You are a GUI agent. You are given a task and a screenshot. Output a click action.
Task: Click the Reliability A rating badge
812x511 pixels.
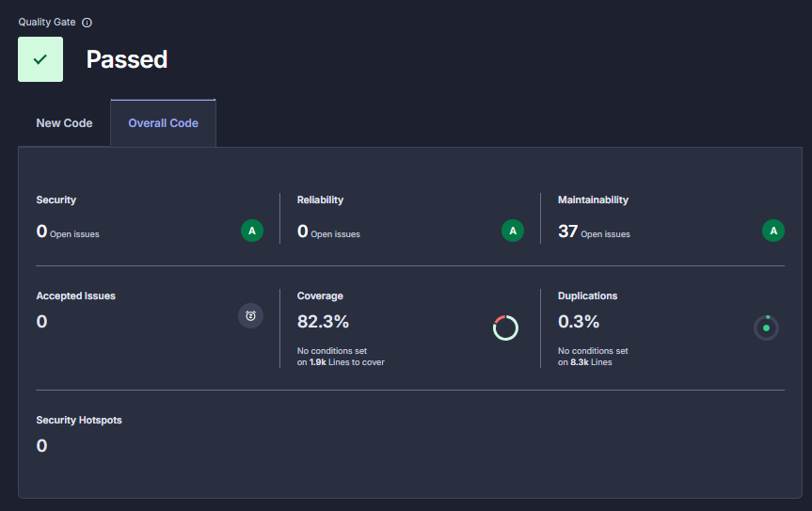[x=512, y=231]
